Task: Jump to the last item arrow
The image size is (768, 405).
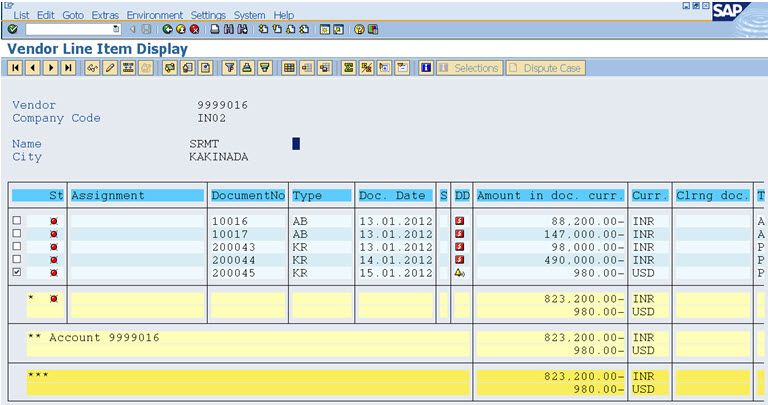Action: [68, 68]
